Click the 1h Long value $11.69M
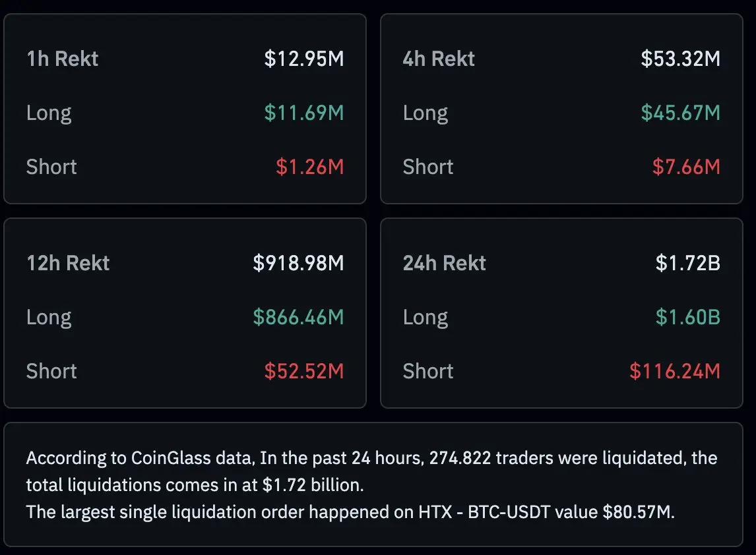The width and height of the screenshot is (756, 555). tap(304, 113)
